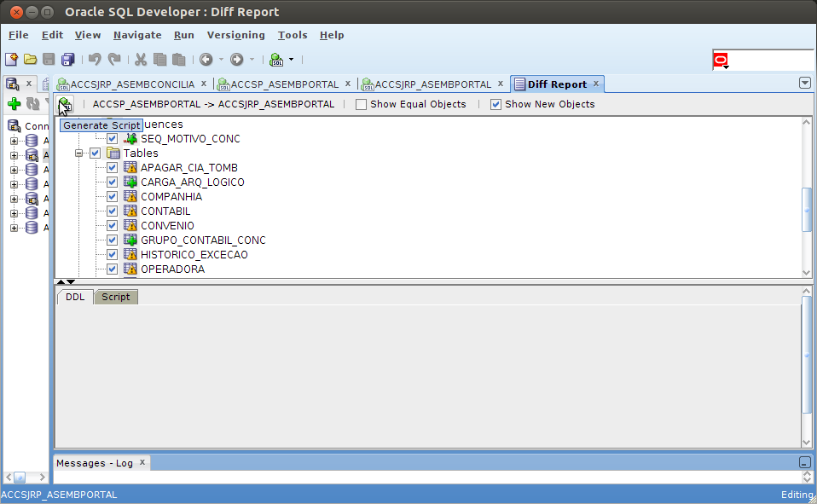Viewport: 817px width, 504px height.
Task: Open the back navigation history dropdown
Action: 221,60
